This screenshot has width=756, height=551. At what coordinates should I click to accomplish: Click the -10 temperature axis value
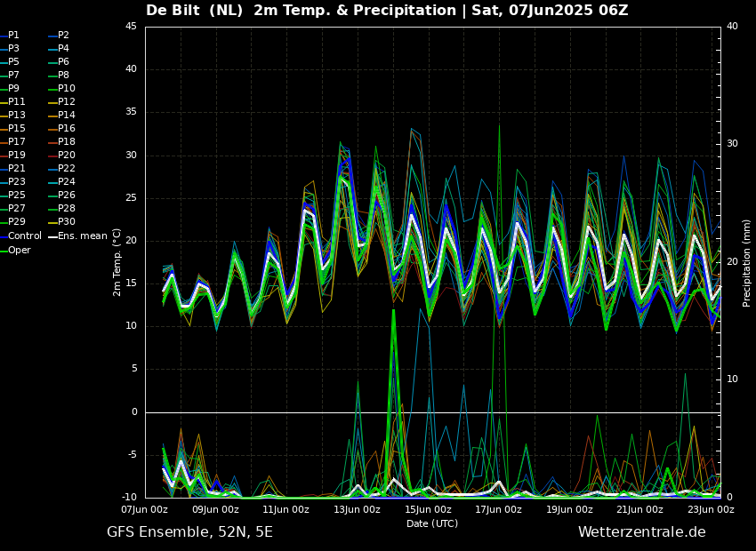128,498
